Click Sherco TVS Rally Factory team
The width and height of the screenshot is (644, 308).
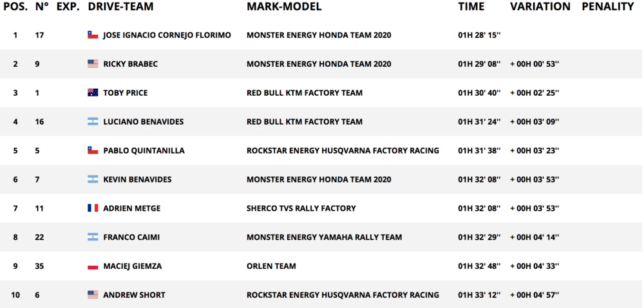pos(301,208)
